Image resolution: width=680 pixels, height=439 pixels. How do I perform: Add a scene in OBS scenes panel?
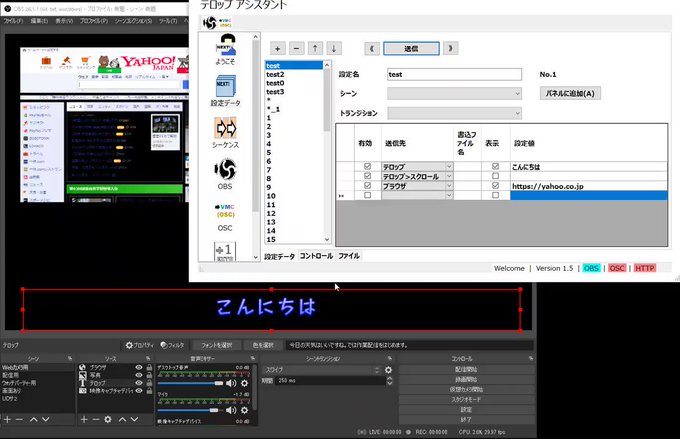coord(7,419)
